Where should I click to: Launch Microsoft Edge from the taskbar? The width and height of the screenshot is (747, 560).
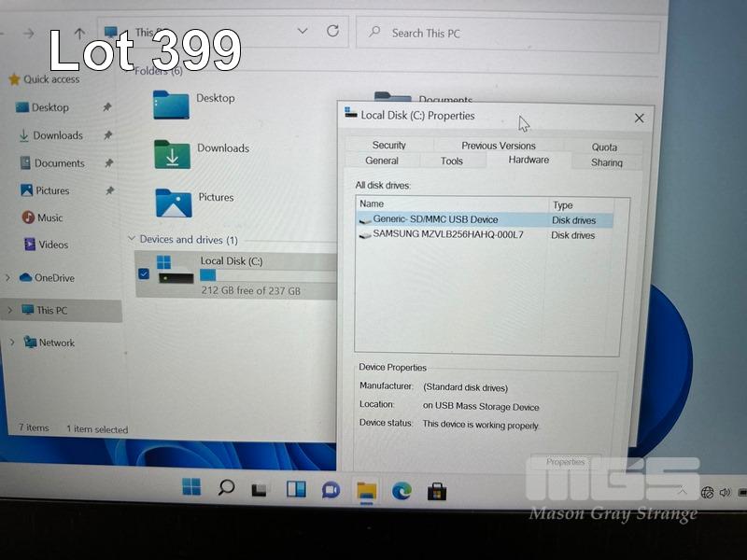point(402,490)
